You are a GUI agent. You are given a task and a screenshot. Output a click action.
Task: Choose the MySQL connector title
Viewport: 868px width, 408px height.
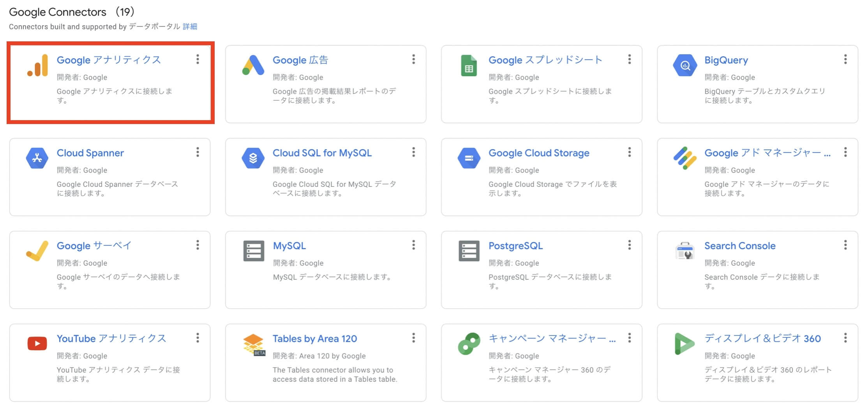[289, 246]
